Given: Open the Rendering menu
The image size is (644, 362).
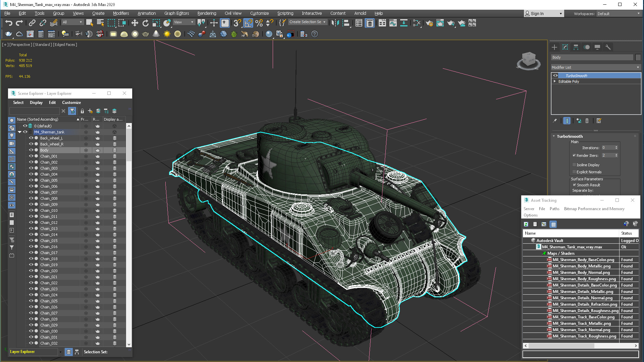Looking at the screenshot, I should click(x=207, y=13).
